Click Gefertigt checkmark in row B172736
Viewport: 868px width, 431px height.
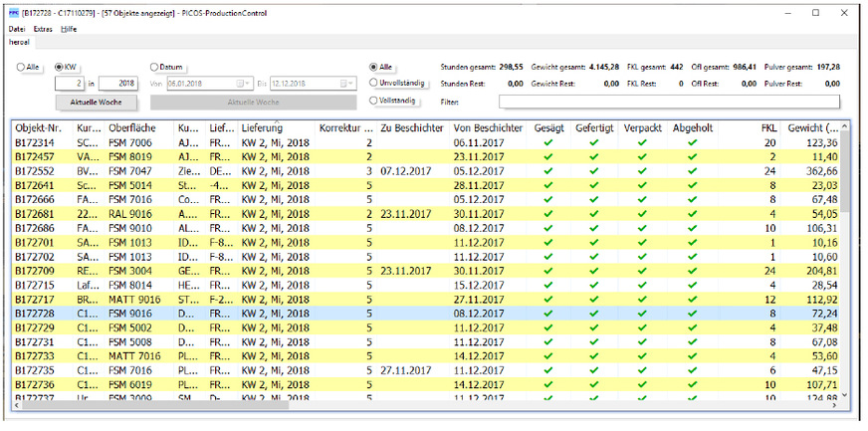[x=593, y=385]
